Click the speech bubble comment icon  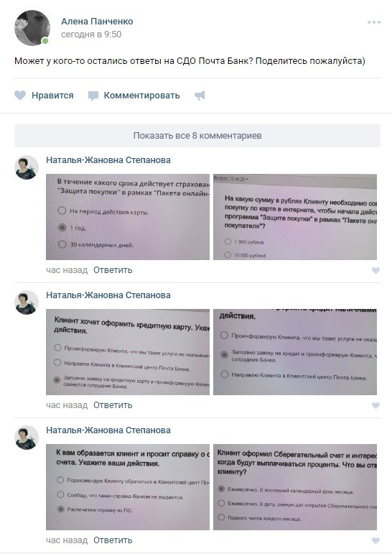(x=93, y=96)
